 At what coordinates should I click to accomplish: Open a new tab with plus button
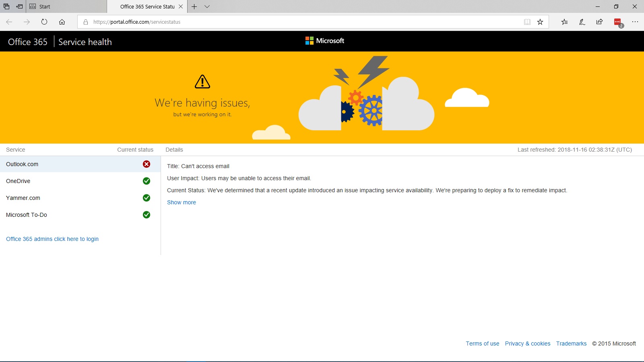tap(194, 6)
